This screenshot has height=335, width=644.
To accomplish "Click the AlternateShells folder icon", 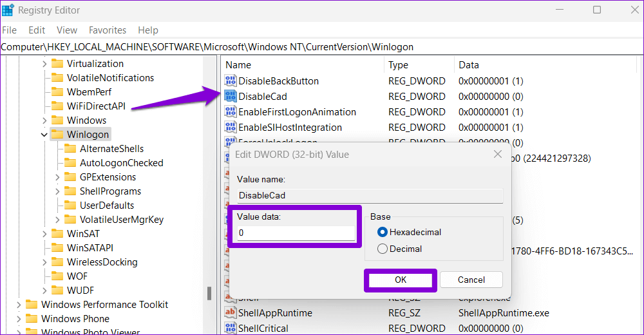I will [70, 148].
